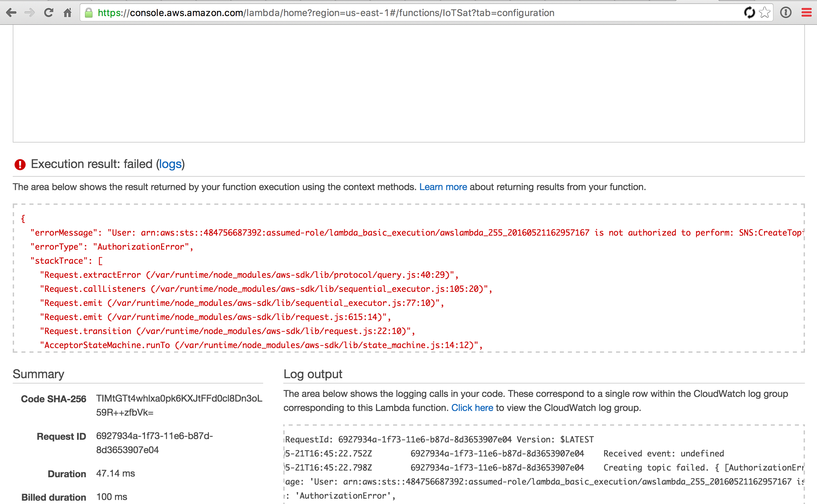Click the Request.emit request.js:615:14 line
The width and height of the screenshot is (817, 504).
click(215, 317)
